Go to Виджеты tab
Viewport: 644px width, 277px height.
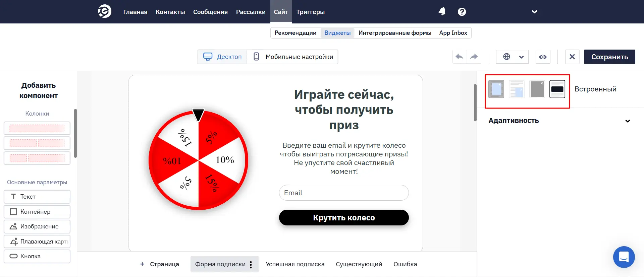point(337,33)
